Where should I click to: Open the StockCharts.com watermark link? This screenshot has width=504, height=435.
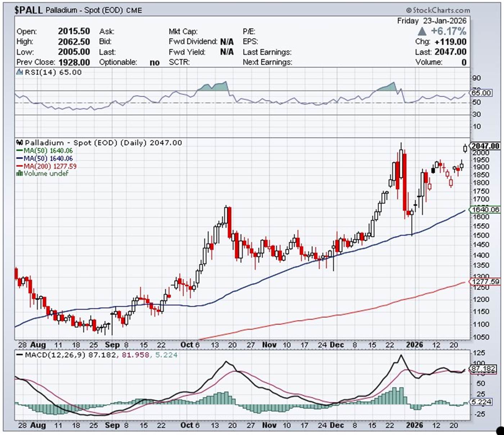tap(441, 10)
